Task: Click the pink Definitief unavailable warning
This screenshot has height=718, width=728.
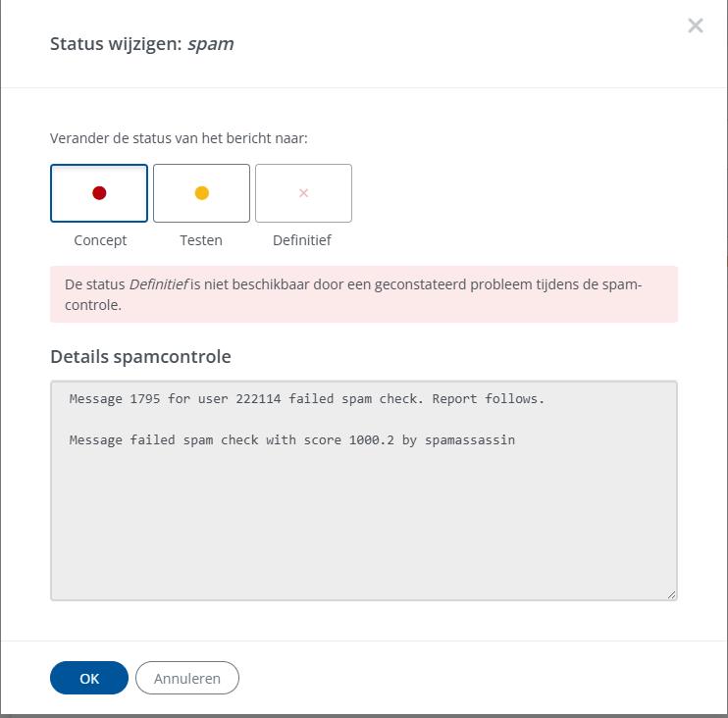Action: pyautogui.click(x=363, y=294)
